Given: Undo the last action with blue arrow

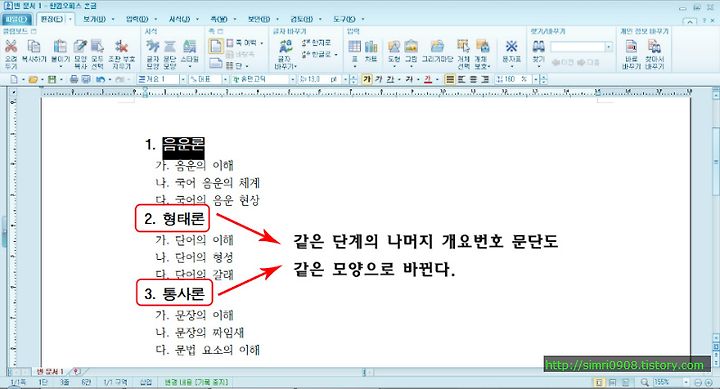Looking at the screenshot, I should [x=100, y=79].
